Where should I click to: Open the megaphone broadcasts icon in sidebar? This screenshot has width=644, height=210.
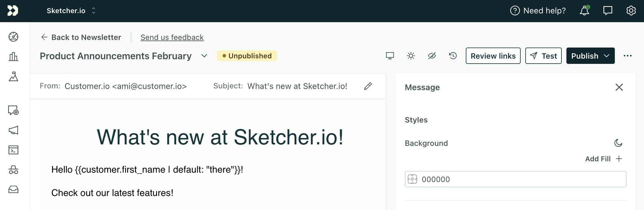13,130
